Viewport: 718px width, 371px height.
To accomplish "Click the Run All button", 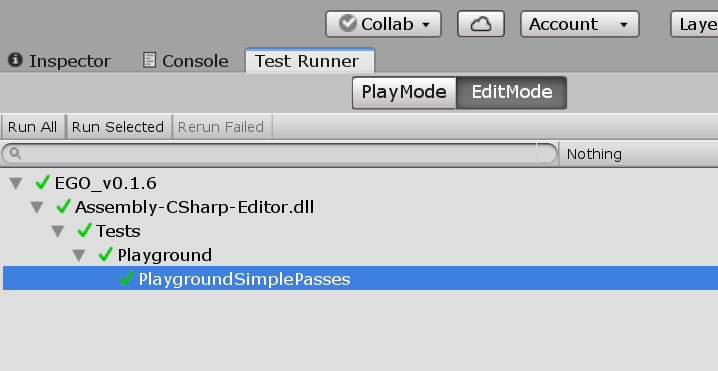I will point(33,127).
